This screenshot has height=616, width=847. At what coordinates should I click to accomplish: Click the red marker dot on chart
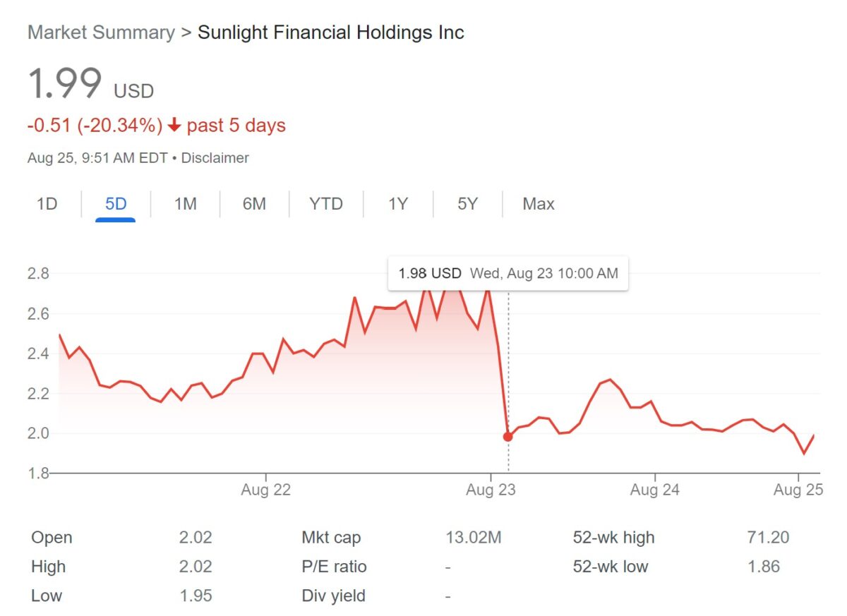tap(507, 436)
